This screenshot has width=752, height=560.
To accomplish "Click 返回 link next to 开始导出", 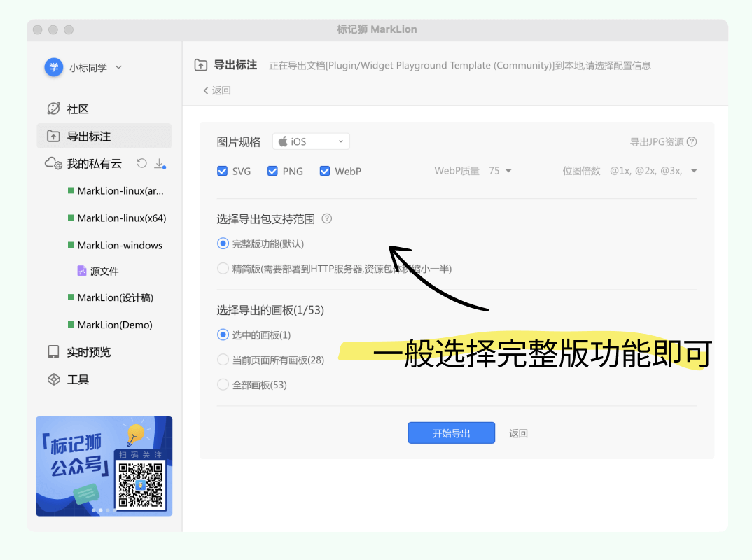I will click(518, 433).
